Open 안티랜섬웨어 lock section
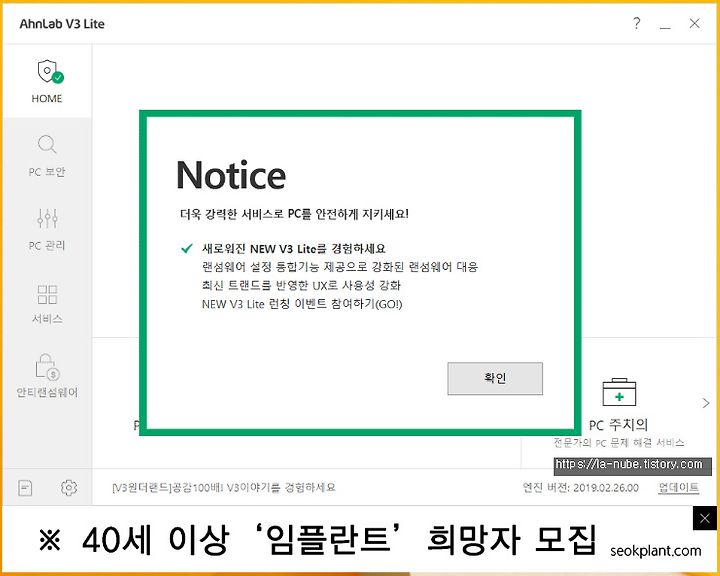Image resolution: width=720 pixels, height=576 pixels. (48, 367)
